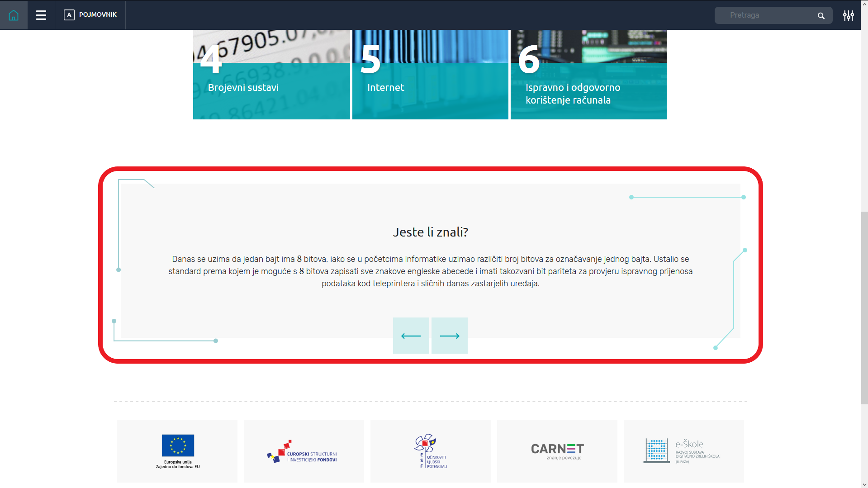
Task: Open the accessibility settings sliders icon
Action: click(848, 16)
